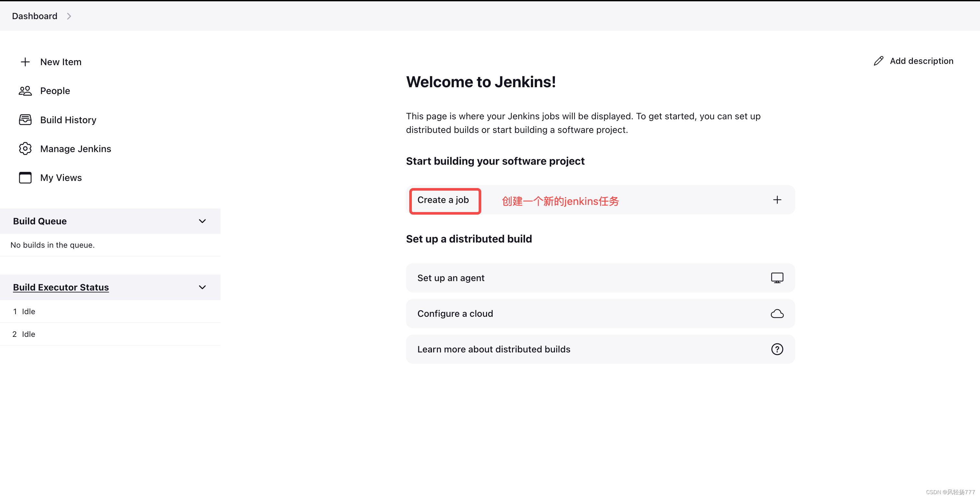Image resolution: width=980 pixels, height=498 pixels.
Task: Go to Manage Jenkins
Action: click(76, 149)
